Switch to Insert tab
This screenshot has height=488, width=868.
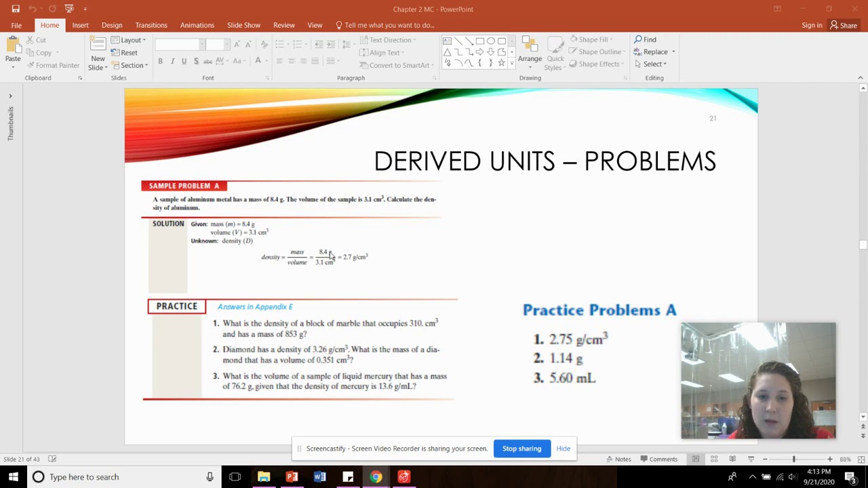[80, 25]
